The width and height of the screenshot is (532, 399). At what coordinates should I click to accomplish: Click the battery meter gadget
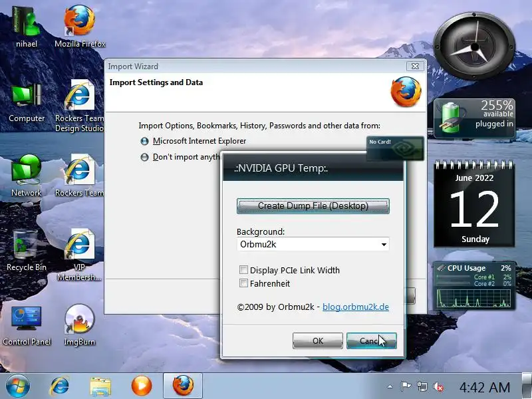click(475, 118)
